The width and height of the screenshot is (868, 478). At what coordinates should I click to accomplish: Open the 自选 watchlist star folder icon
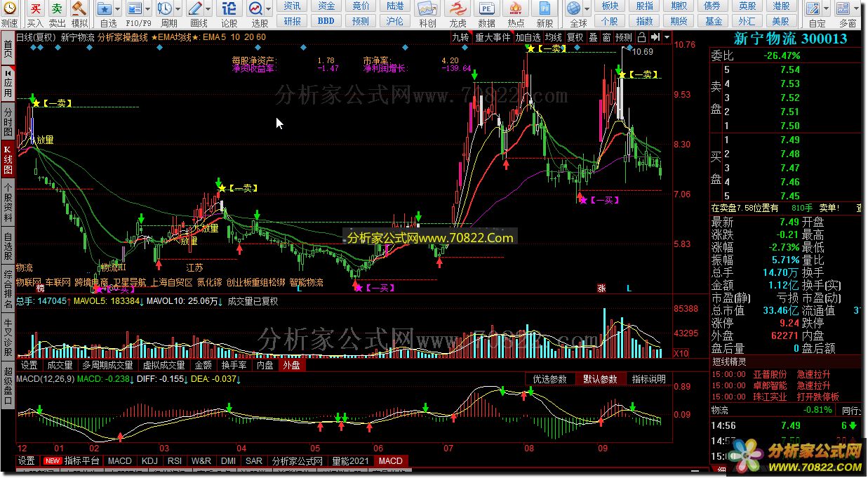(104, 9)
